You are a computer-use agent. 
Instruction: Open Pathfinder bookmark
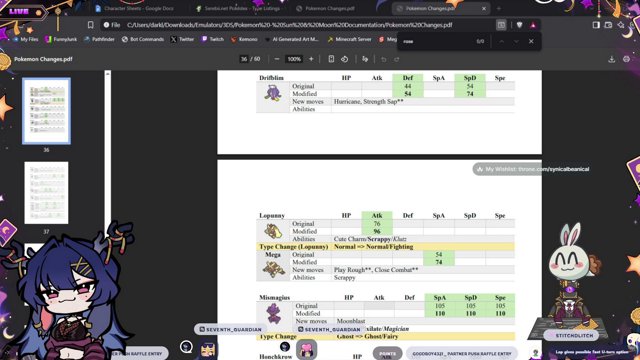[x=99, y=39]
